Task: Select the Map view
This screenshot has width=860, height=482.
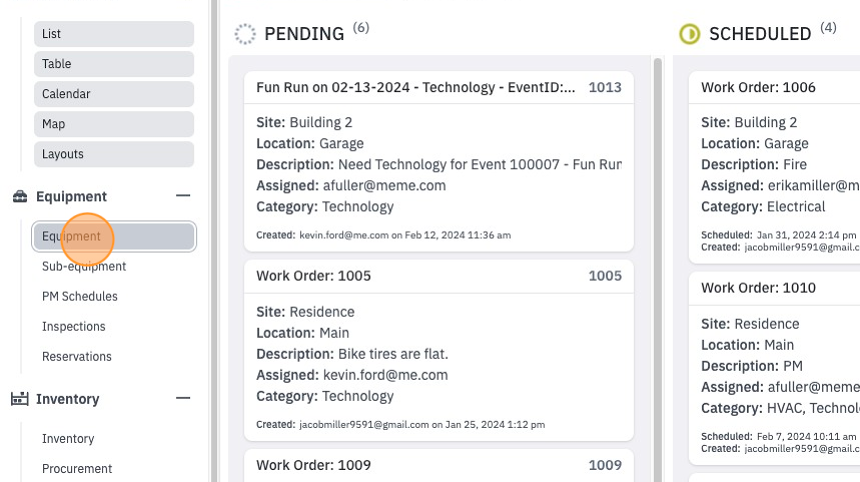Action: tap(114, 124)
